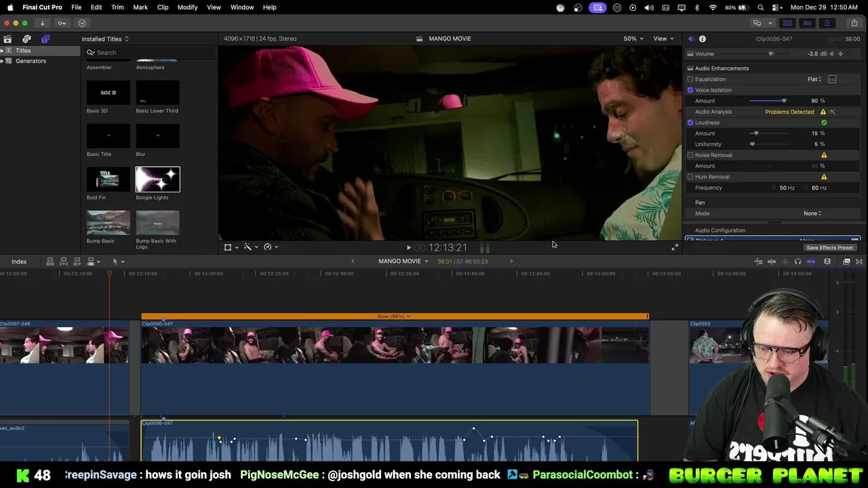Adjust the Voice Isolation Amount slider
The width and height of the screenshot is (868, 488).
(x=784, y=101)
